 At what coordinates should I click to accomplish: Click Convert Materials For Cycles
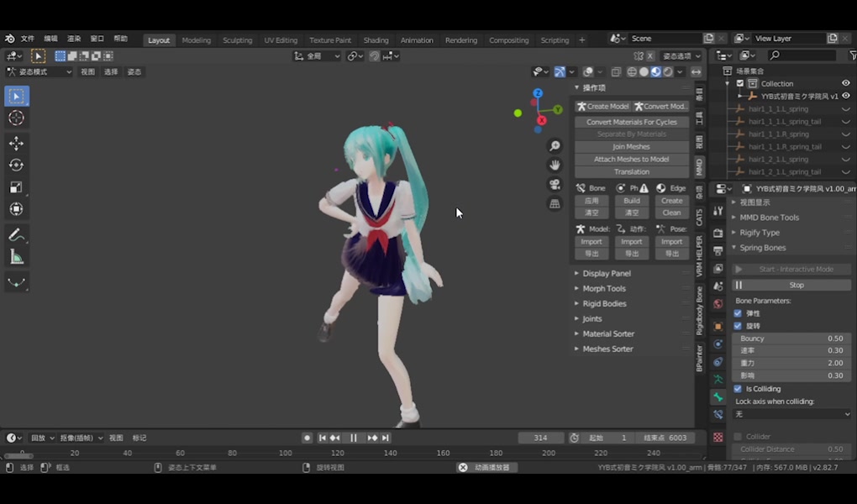click(632, 123)
